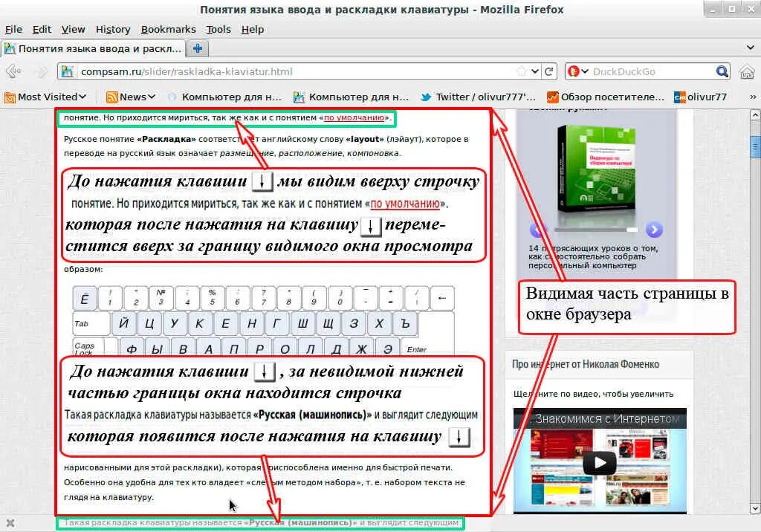
Task: Go to next slide in sidebar slider
Action: (x=654, y=229)
